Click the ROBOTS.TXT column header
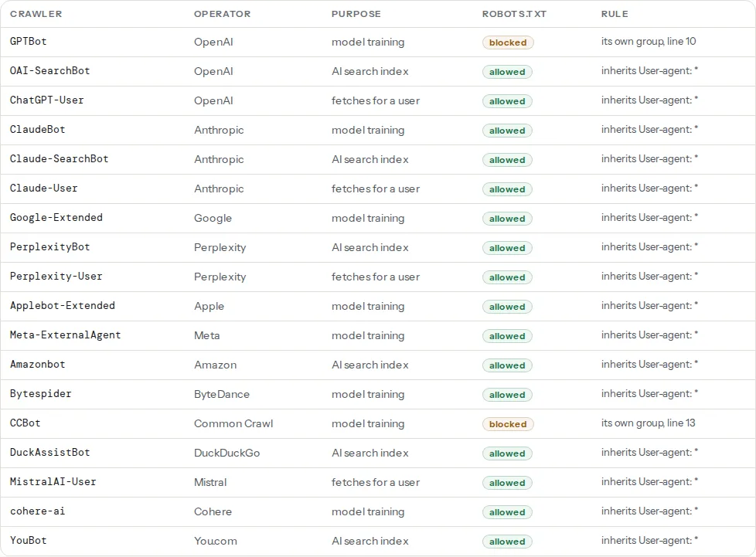 click(x=515, y=14)
